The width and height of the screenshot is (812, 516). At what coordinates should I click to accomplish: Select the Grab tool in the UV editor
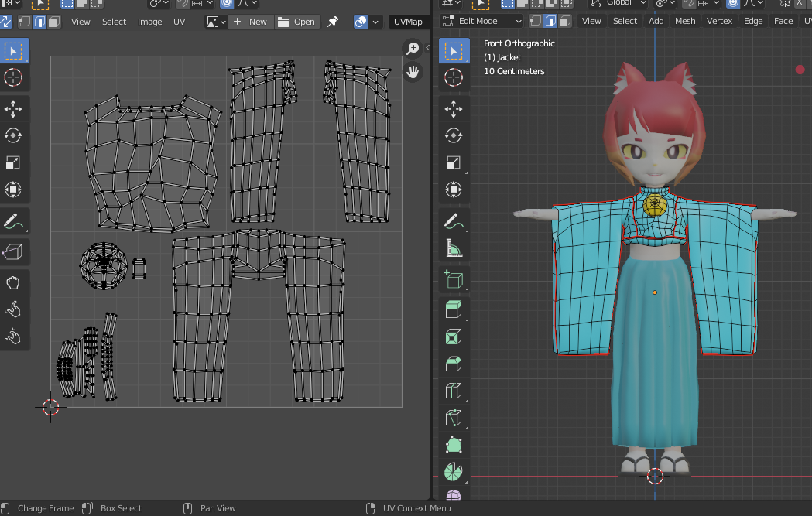(x=13, y=282)
